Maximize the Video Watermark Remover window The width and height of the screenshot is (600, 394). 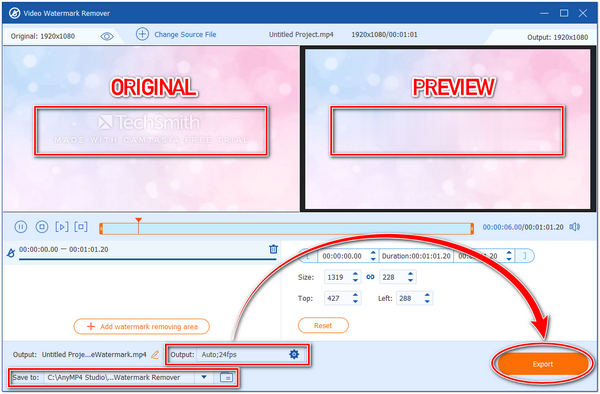click(564, 13)
